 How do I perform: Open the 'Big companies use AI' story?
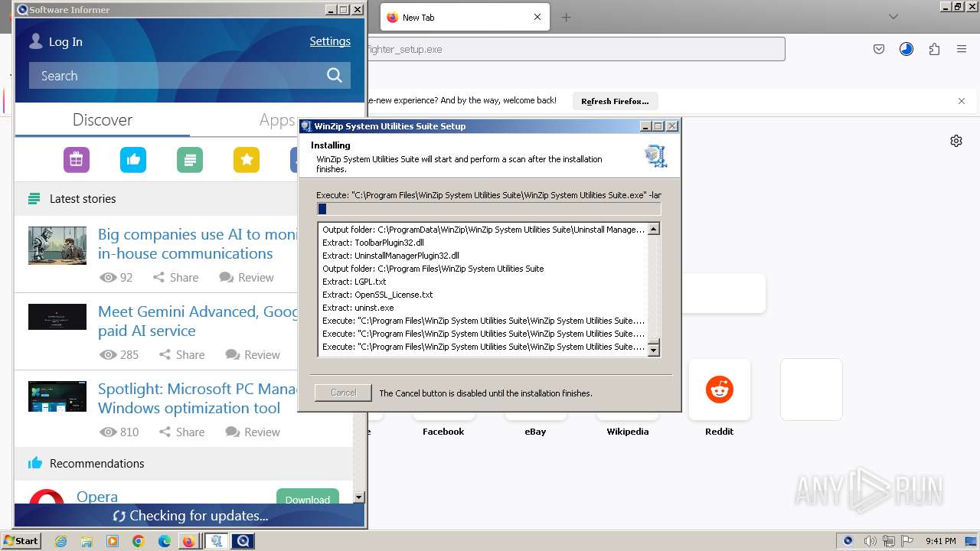click(198, 244)
